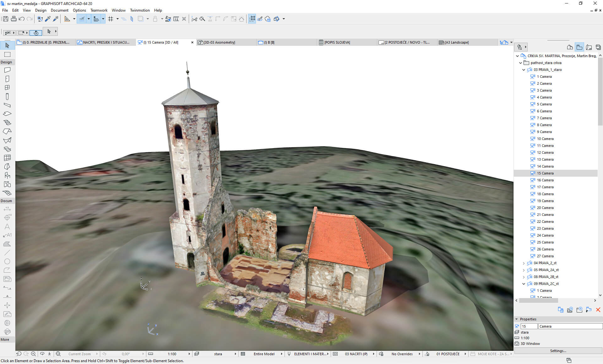Switch to the 3D-03 Axonometry tab
Image resolution: width=603 pixels, height=364 pixels.
click(226, 42)
